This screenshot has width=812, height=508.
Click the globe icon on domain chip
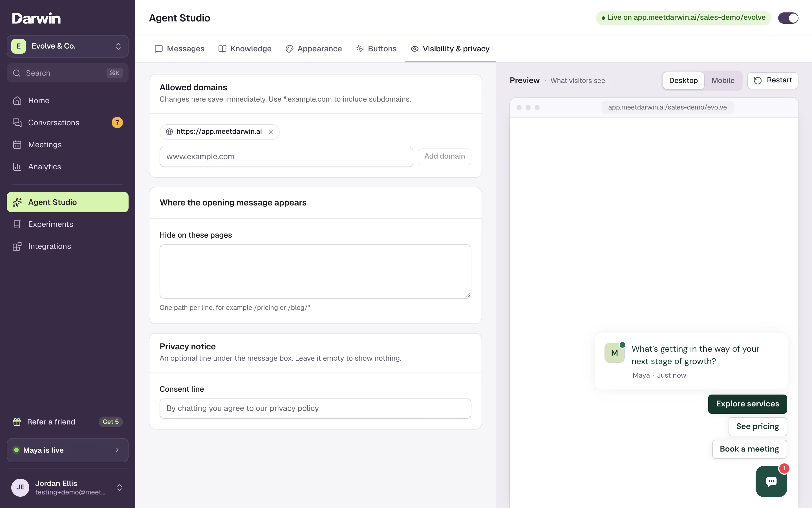(x=169, y=132)
